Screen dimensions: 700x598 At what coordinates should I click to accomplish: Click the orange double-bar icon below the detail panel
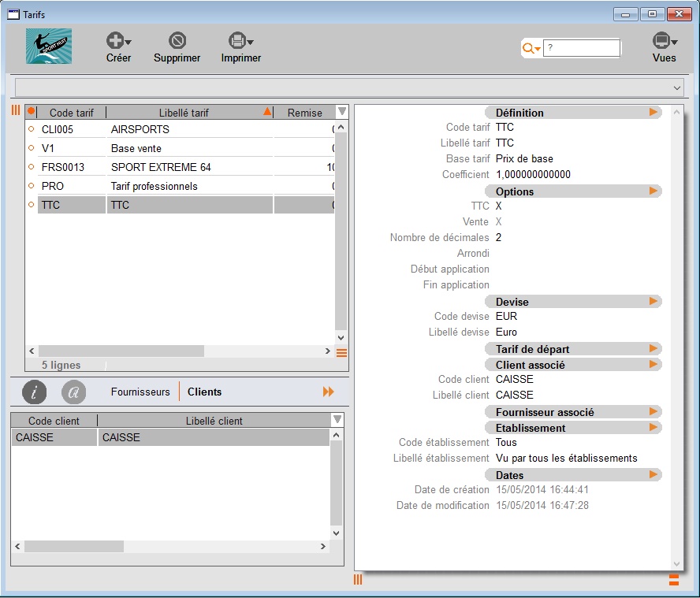pos(674,579)
